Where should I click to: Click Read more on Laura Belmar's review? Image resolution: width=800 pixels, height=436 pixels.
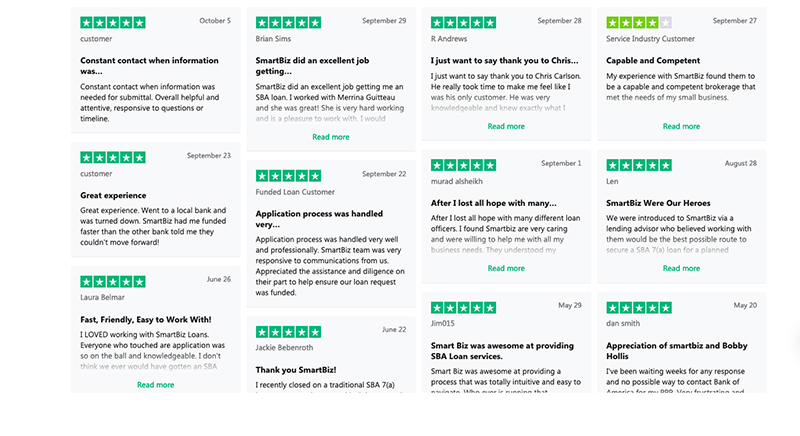click(x=155, y=385)
